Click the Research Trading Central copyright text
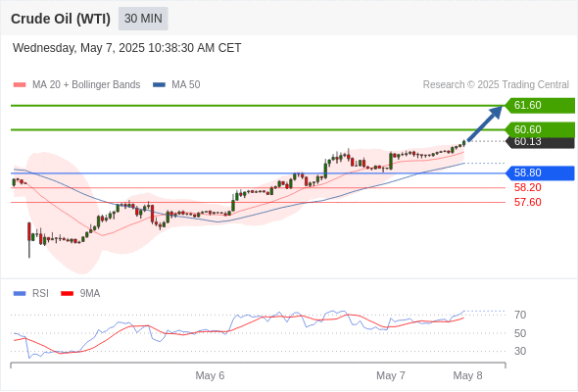Screen dimensions: 578x392 (496, 85)
